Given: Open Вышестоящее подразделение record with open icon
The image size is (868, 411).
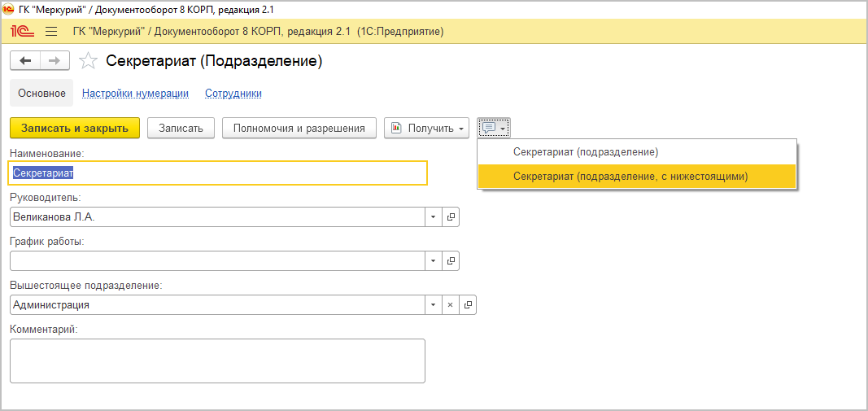Looking at the screenshot, I should pyautogui.click(x=468, y=304).
